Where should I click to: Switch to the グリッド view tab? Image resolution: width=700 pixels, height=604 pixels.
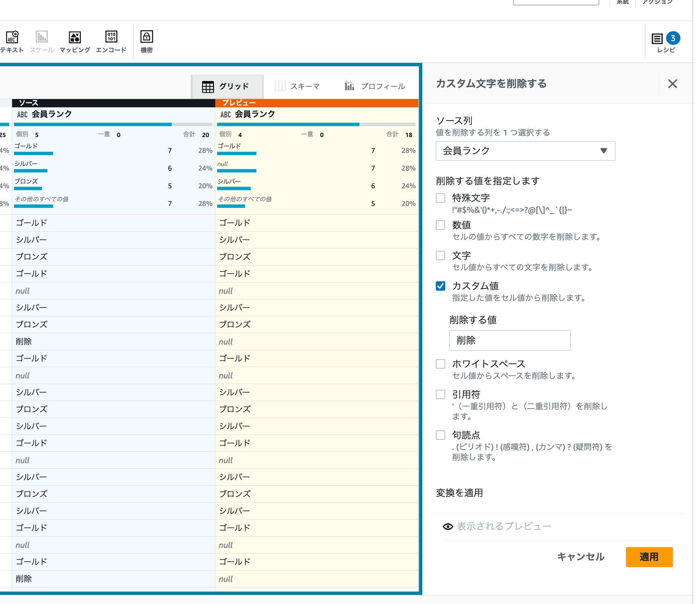click(227, 86)
